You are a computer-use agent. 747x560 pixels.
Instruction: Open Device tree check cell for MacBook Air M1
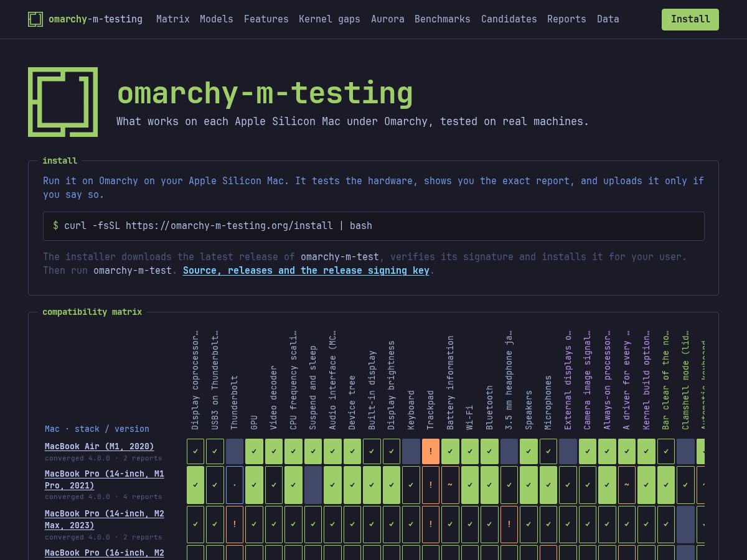click(x=352, y=451)
